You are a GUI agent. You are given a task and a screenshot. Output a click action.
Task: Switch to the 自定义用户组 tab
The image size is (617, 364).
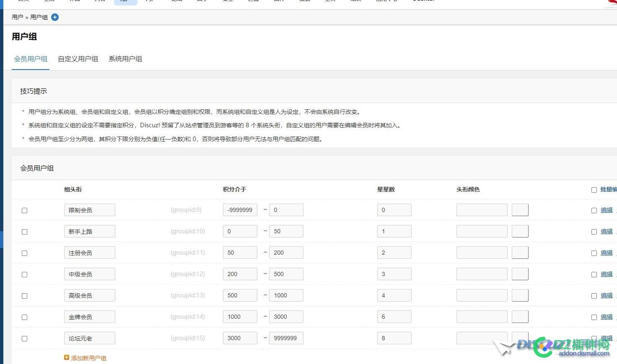[x=78, y=59]
